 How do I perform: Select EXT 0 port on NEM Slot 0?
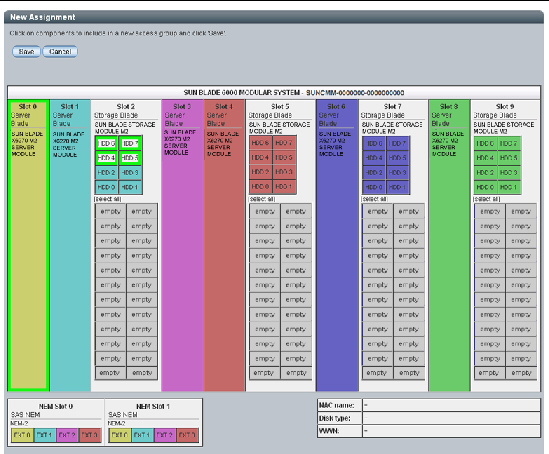point(22,435)
